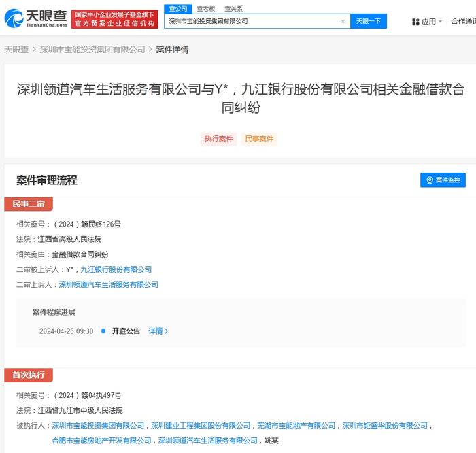The height and width of the screenshot is (453, 476).
Task: Click the 案件程序进展 label
Action: (x=54, y=312)
